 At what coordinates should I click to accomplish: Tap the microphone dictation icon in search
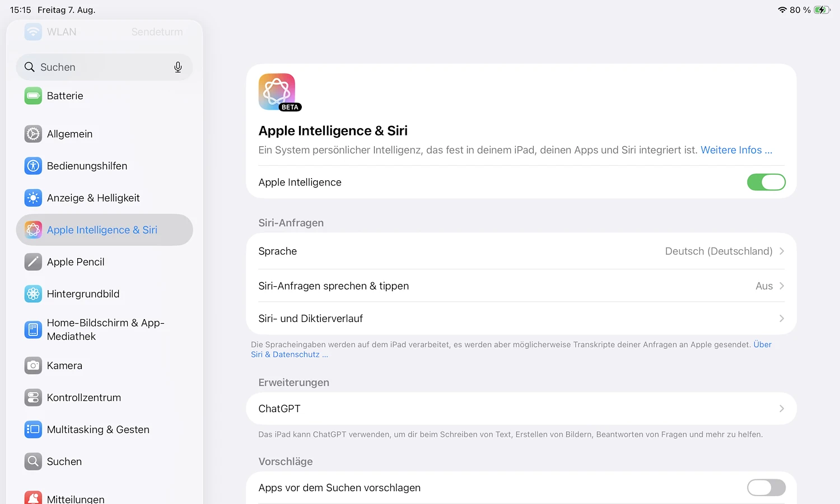[178, 67]
